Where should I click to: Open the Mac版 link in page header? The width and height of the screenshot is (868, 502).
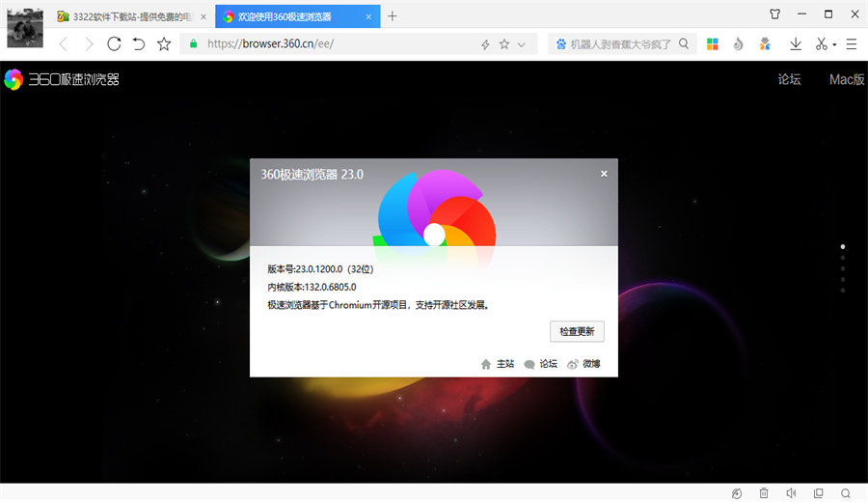click(847, 79)
